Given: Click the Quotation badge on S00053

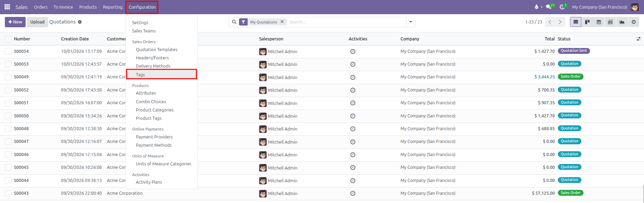Looking at the screenshot, I should pyautogui.click(x=569, y=64).
